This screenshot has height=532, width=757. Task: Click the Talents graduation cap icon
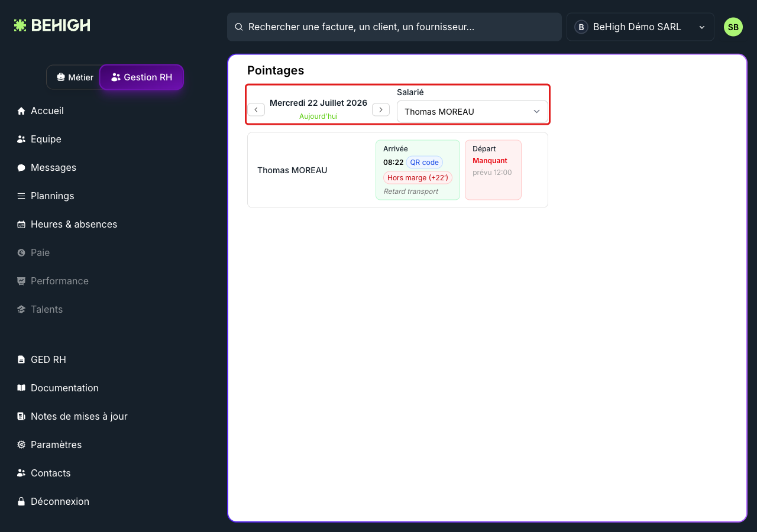point(21,310)
